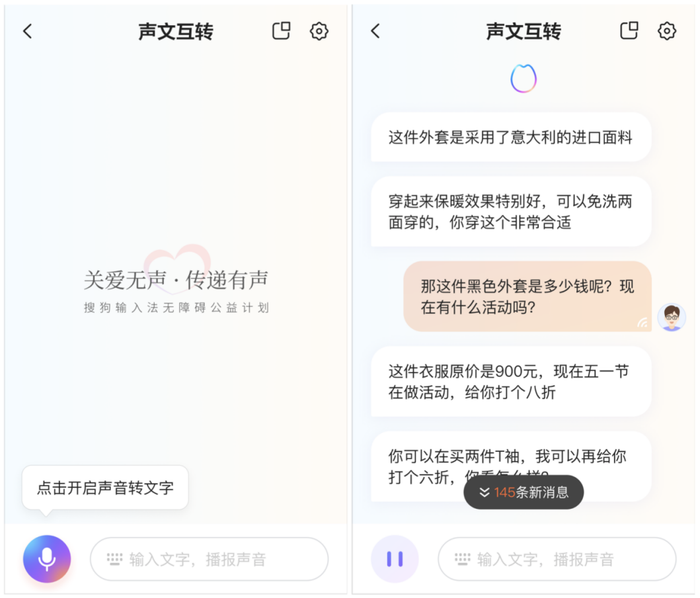Focus the left 输入文字，播报声音 input field

pyautogui.click(x=210, y=559)
